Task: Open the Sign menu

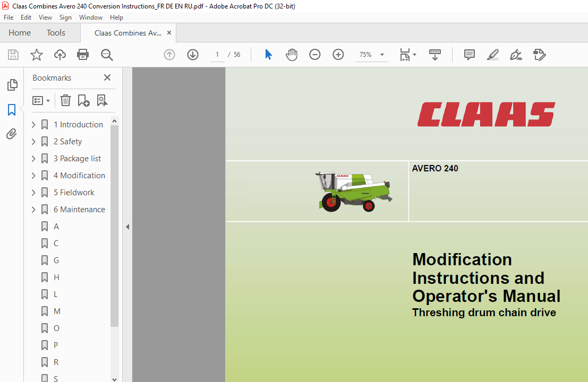Action: click(65, 17)
